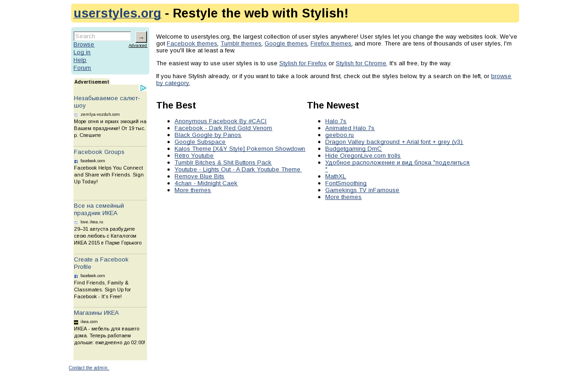
Task: Open Google themes link
Action: pos(286,44)
